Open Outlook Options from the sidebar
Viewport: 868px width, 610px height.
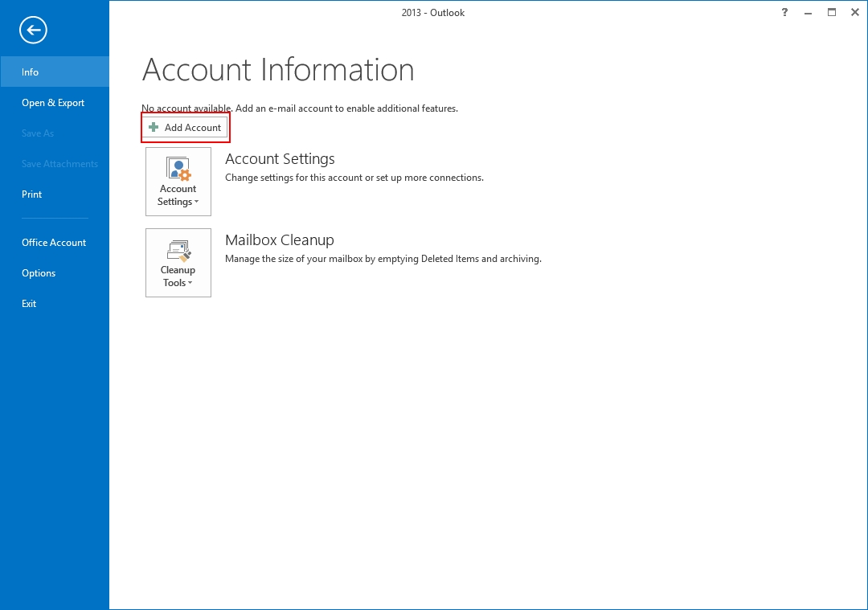click(x=38, y=272)
